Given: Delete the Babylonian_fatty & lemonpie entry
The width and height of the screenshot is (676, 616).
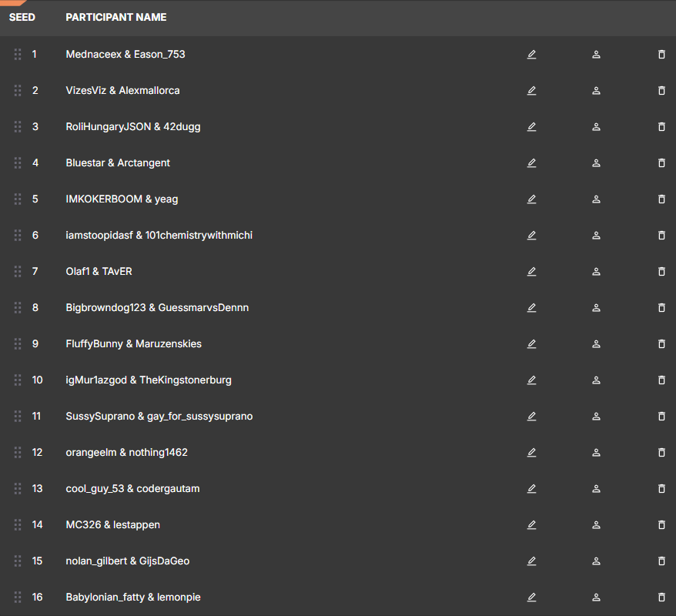Looking at the screenshot, I should click(x=661, y=598).
